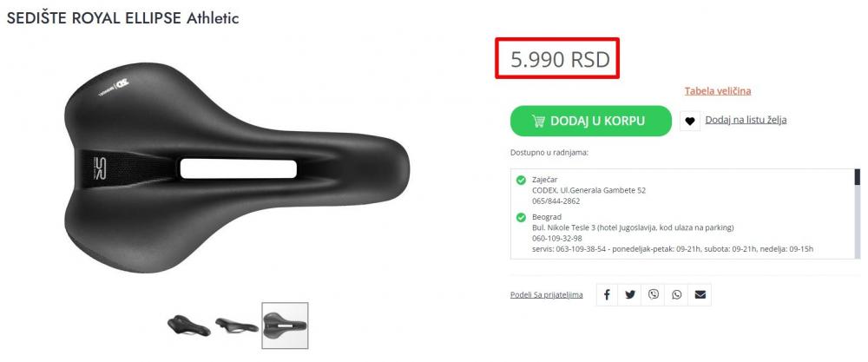Share product on Facebook

pyautogui.click(x=607, y=294)
